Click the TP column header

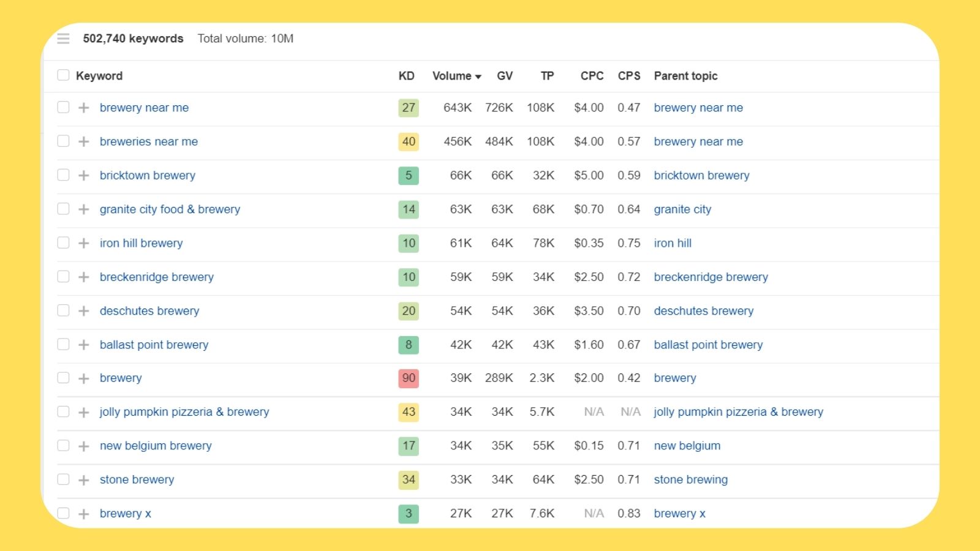(x=547, y=76)
